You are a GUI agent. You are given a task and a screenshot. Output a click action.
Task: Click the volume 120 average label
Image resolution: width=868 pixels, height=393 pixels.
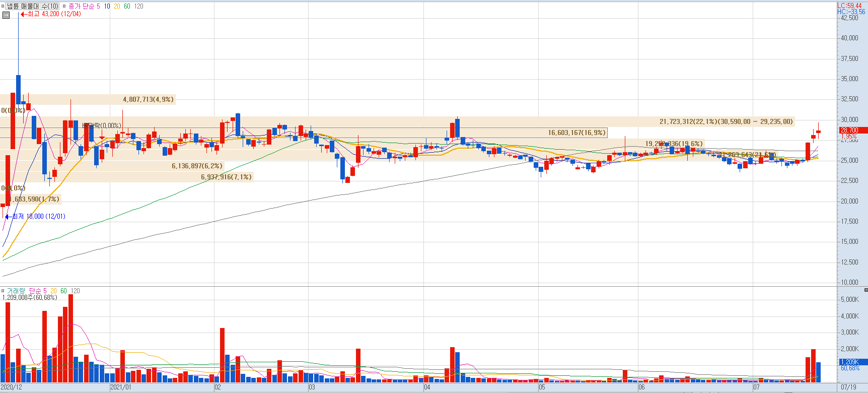point(75,291)
